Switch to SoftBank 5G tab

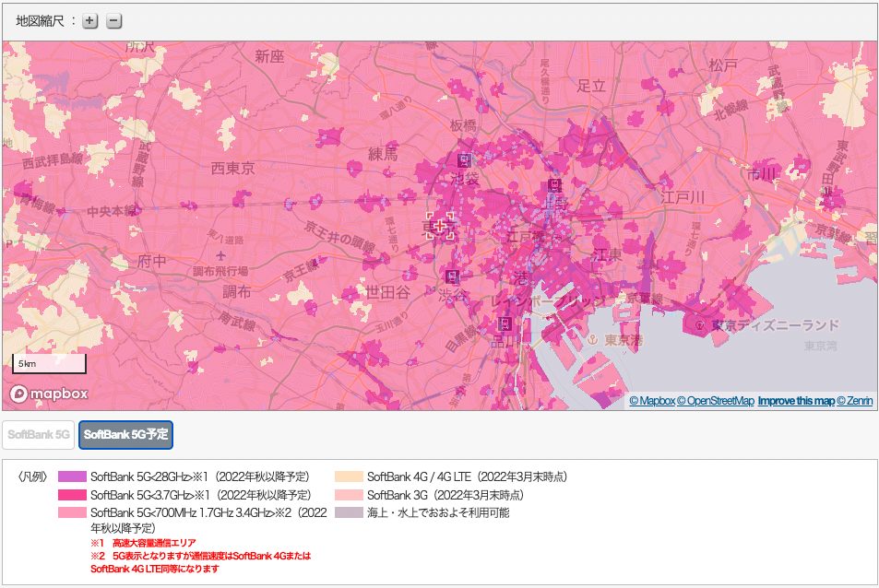point(39,434)
